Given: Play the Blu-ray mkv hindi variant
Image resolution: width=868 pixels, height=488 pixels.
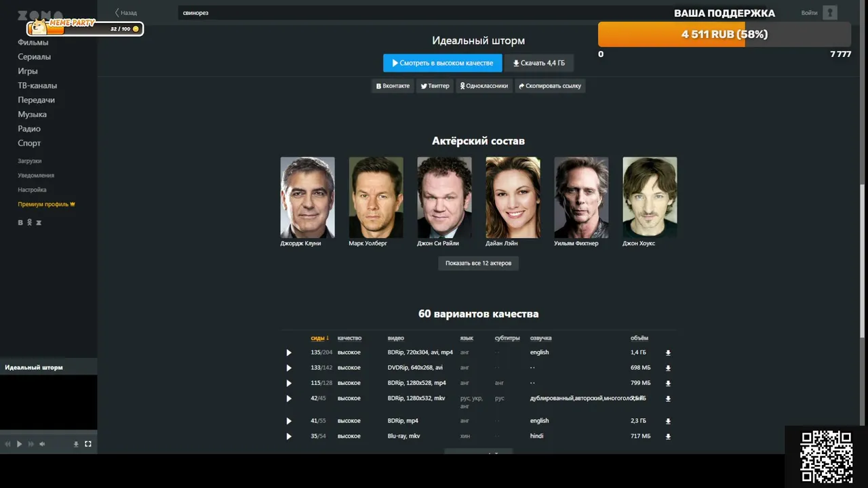Looking at the screenshot, I should 289,436.
